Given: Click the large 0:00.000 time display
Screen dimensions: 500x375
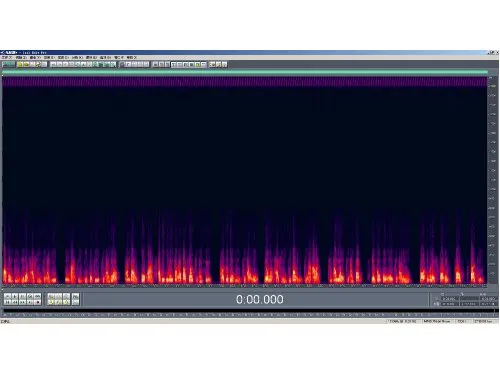Looking at the screenshot, I should tap(260, 299).
